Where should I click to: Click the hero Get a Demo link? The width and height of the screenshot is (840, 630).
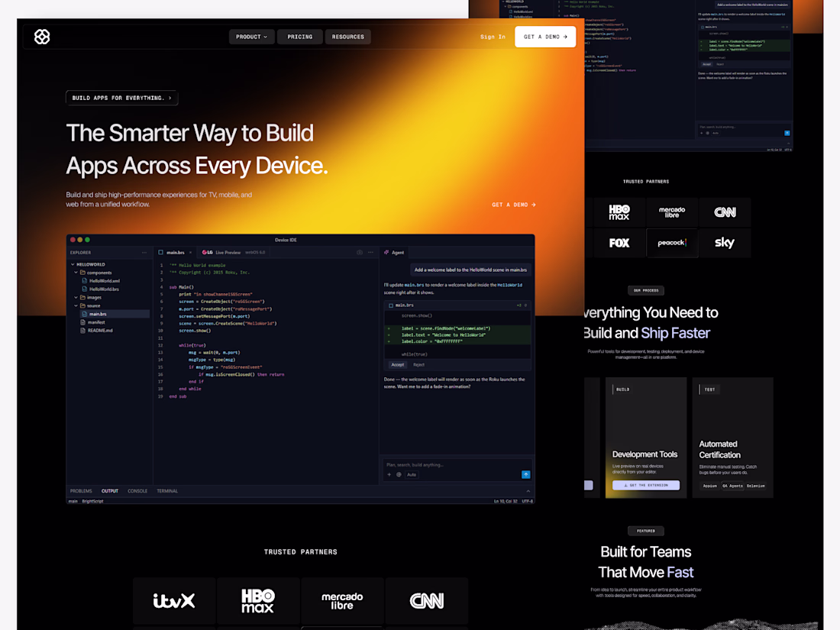click(514, 205)
